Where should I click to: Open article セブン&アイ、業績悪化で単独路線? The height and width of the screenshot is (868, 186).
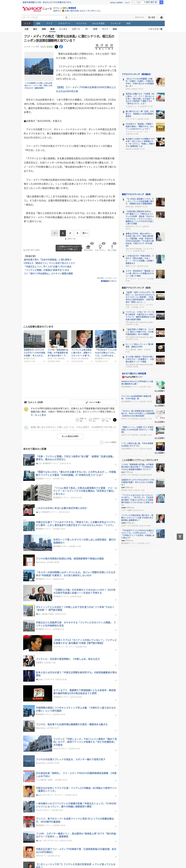pos(84,692)
